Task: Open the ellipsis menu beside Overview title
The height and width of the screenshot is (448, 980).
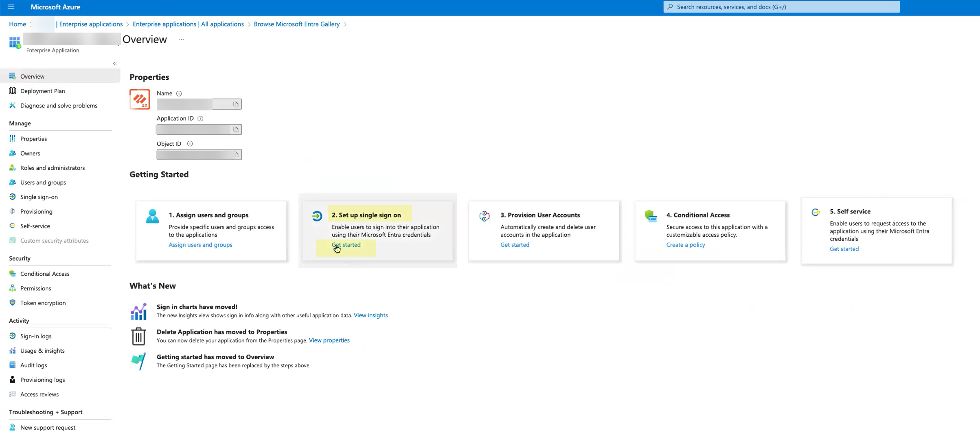Action: click(181, 40)
